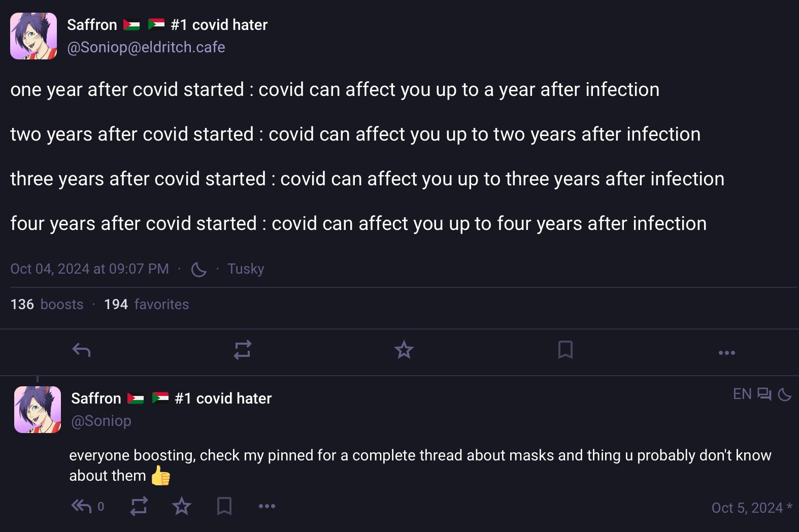The width and height of the screenshot is (799, 532).
Task: Open more menu on the reply
Action: [x=267, y=506]
